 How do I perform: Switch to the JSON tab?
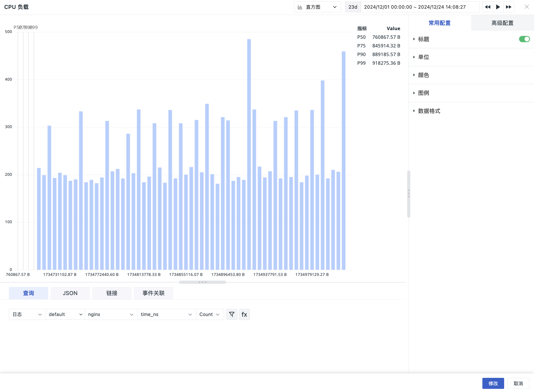[70, 293]
